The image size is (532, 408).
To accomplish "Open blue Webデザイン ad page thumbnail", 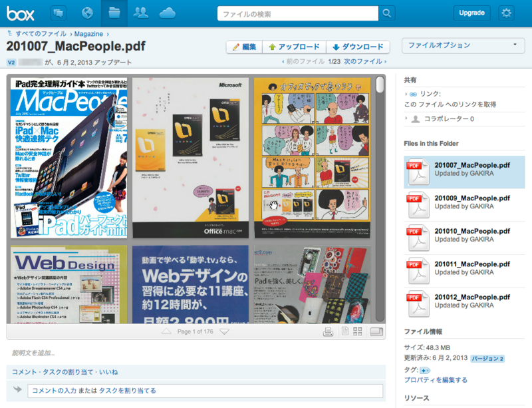I will point(190,284).
